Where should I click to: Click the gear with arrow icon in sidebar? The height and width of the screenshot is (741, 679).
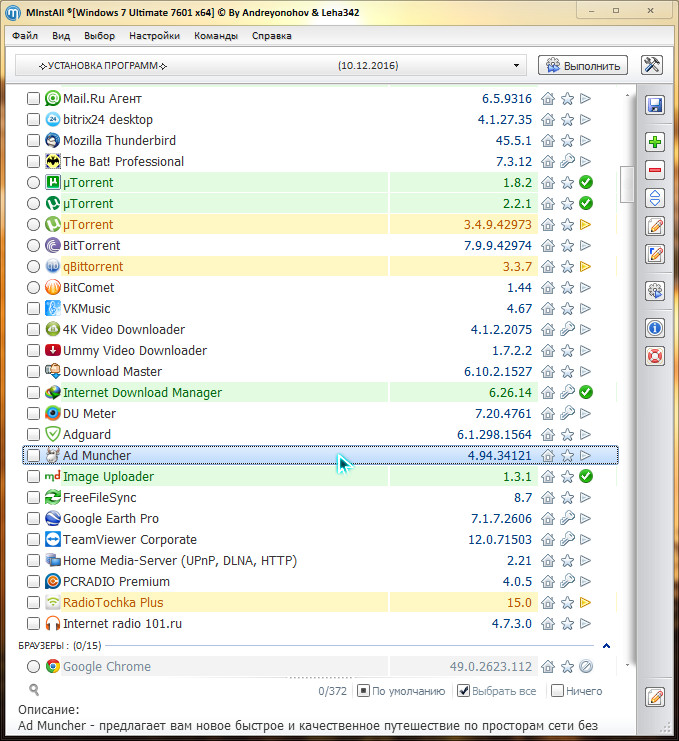655,291
